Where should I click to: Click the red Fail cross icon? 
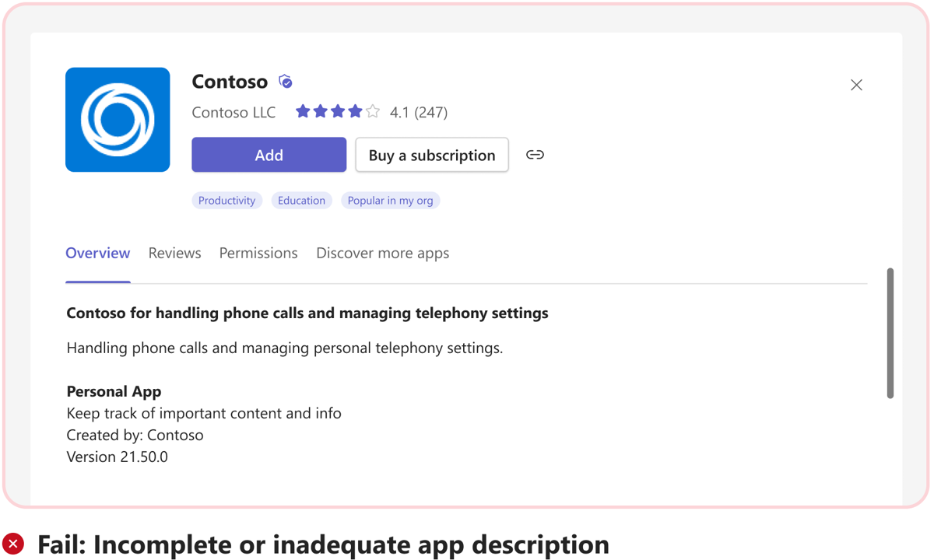coord(13,544)
